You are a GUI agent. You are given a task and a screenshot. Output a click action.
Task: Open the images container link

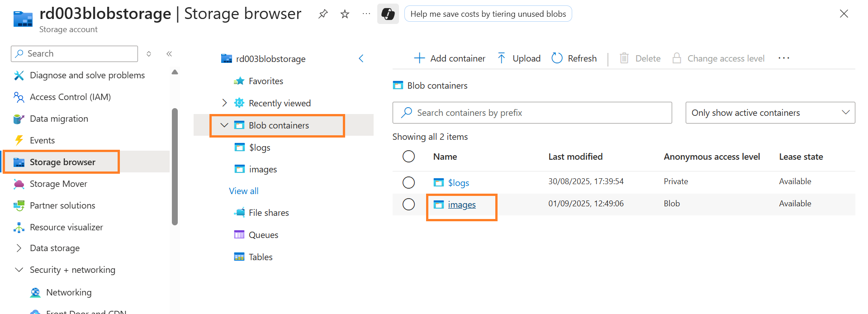(x=461, y=205)
